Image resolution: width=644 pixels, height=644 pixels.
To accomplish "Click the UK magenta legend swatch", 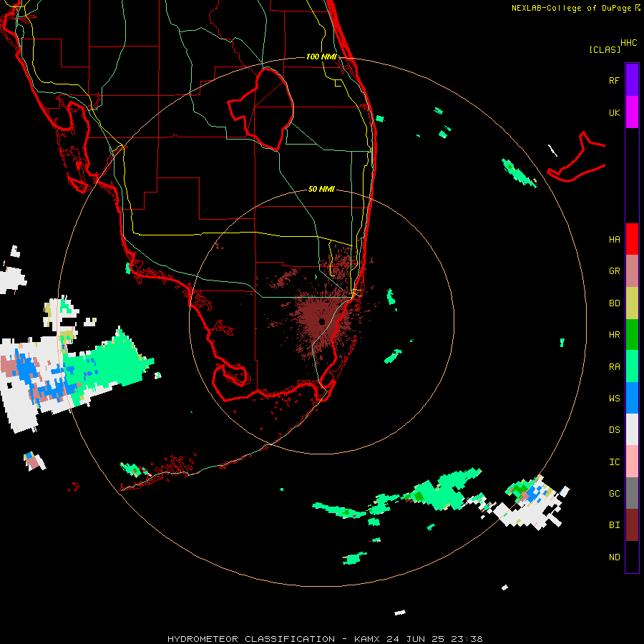I will [632, 112].
